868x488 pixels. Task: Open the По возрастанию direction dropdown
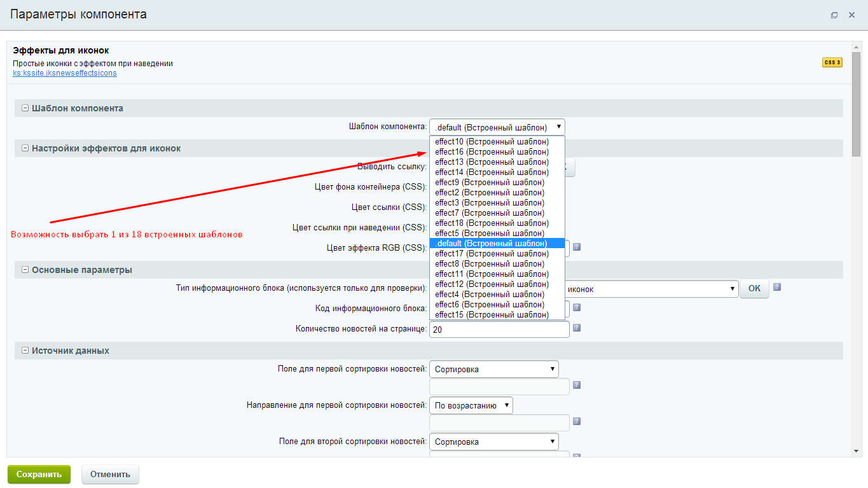click(471, 405)
